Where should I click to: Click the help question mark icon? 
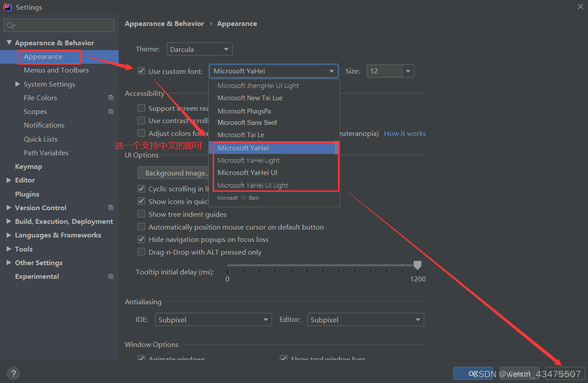[x=13, y=373]
